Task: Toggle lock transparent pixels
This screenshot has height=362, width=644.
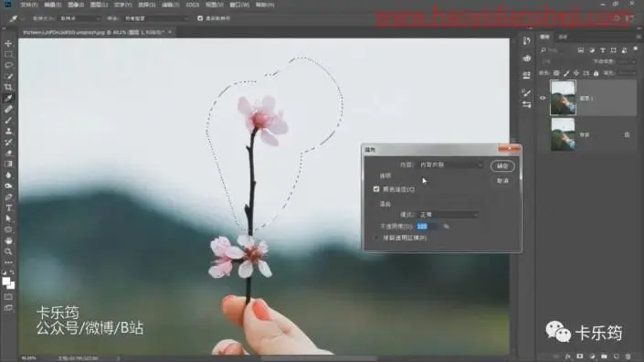Action: click(x=556, y=73)
